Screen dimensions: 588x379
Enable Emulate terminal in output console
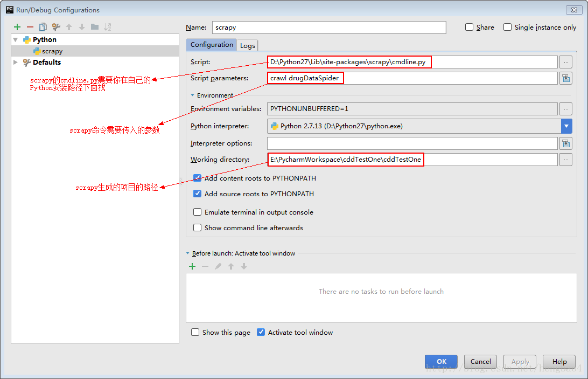tap(197, 212)
